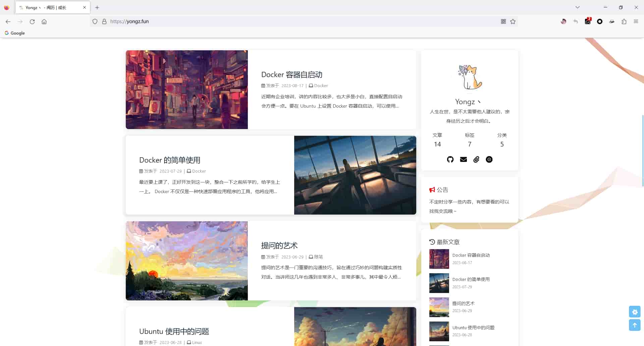The height and width of the screenshot is (346, 644).
Task: Click the pink round extension icon
Action: coord(563,21)
